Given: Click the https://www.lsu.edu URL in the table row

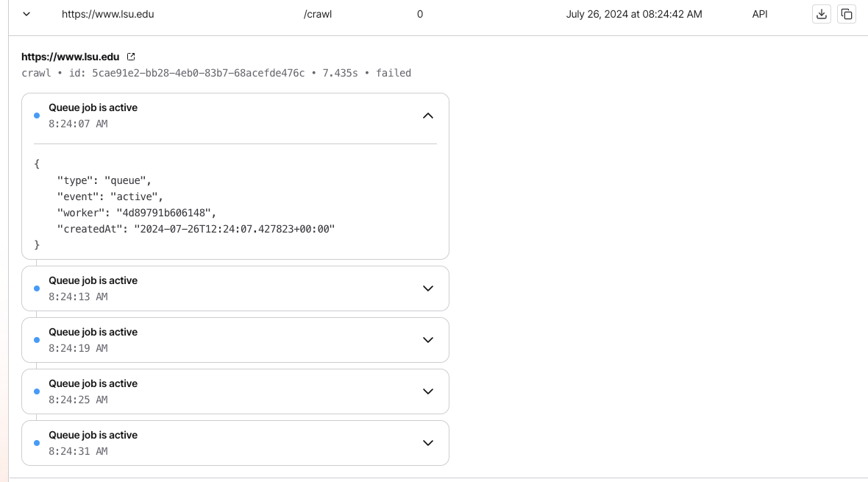Looking at the screenshot, I should (108, 14).
